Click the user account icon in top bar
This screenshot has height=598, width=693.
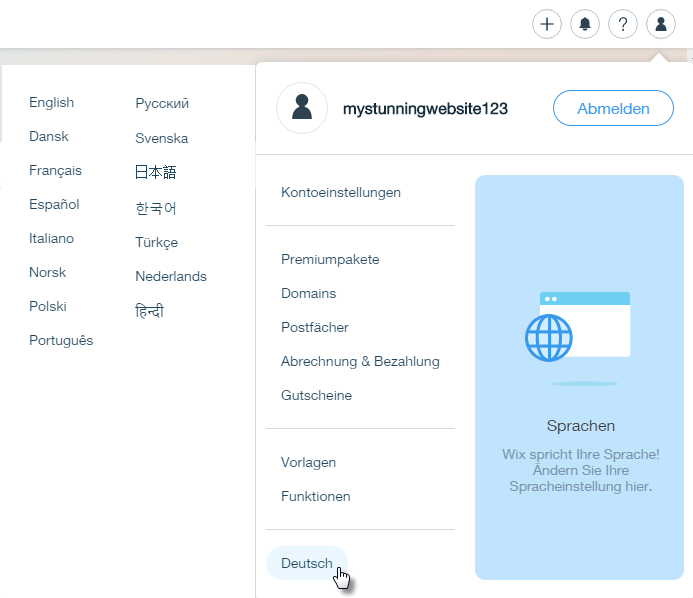pyautogui.click(x=660, y=24)
